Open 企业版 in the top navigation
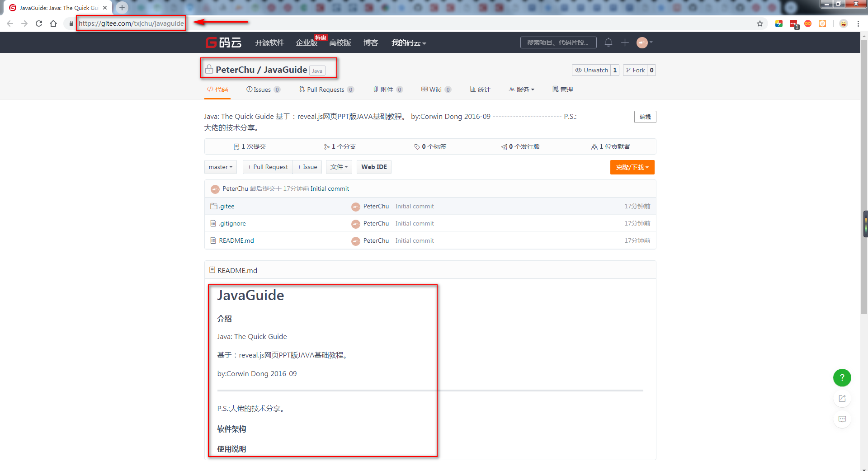Screen dimensions: 868x471 coord(307,42)
